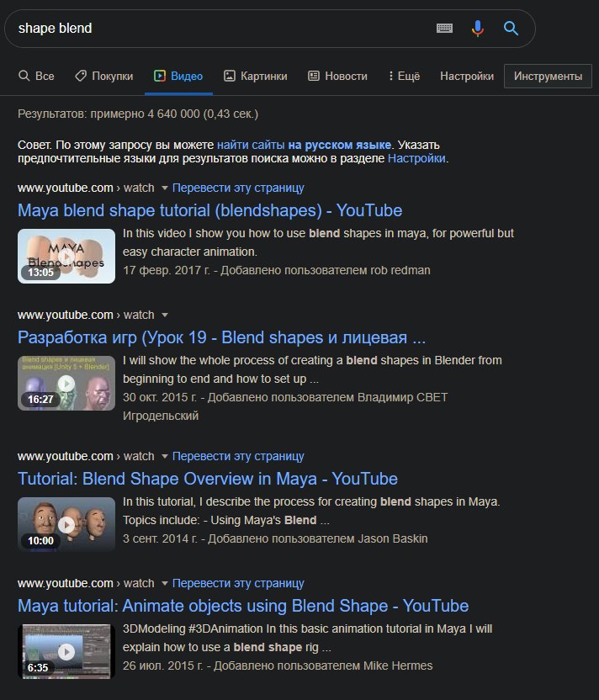This screenshot has width=599, height=700.
Task: Switch to the Все tab
Action: [x=36, y=76]
